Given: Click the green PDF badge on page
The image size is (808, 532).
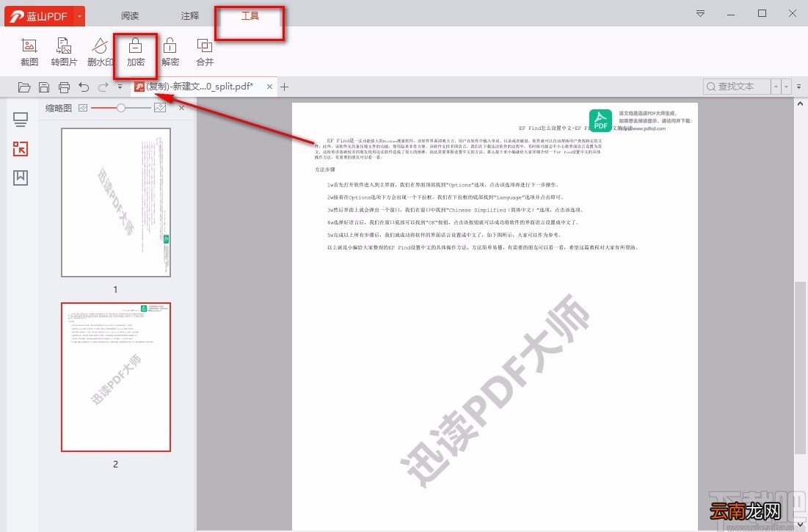Looking at the screenshot, I should tap(600, 120).
